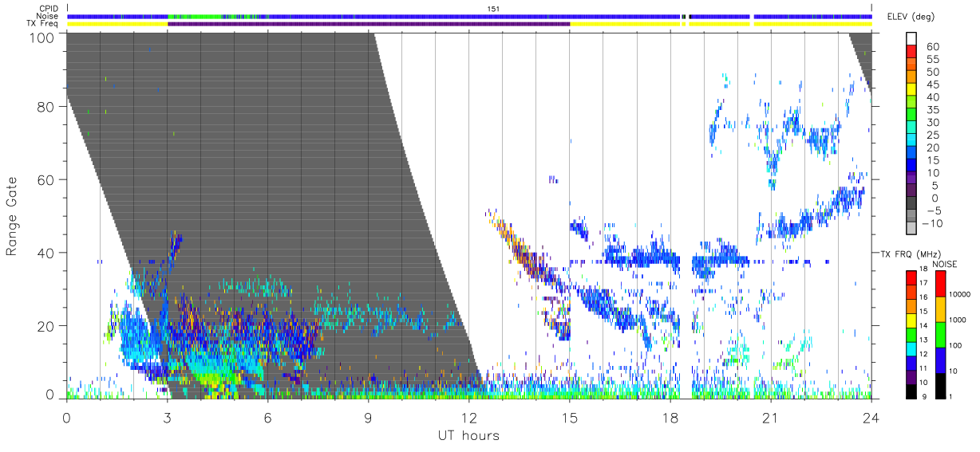The image size is (980, 452).
Task: Select the orange 1000–10000 swatch in NOISE colorbar
Action: pos(941,309)
